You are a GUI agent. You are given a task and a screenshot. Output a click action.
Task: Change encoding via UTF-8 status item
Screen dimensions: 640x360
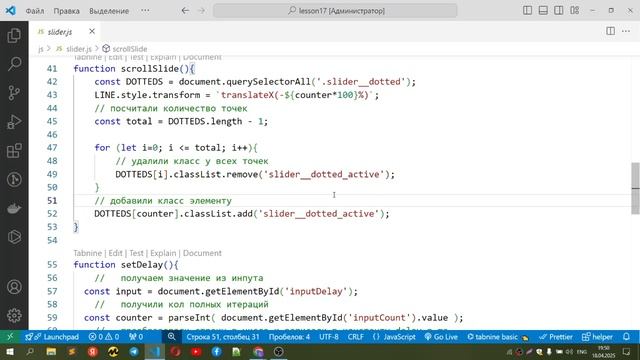[x=329, y=337]
